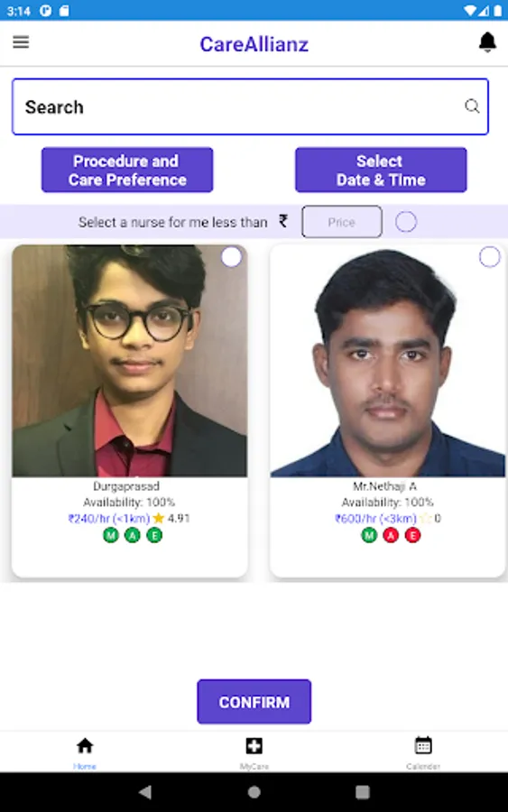This screenshot has width=508, height=812.
Task: Tap Android back navigation button
Action: click(x=145, y=792)
